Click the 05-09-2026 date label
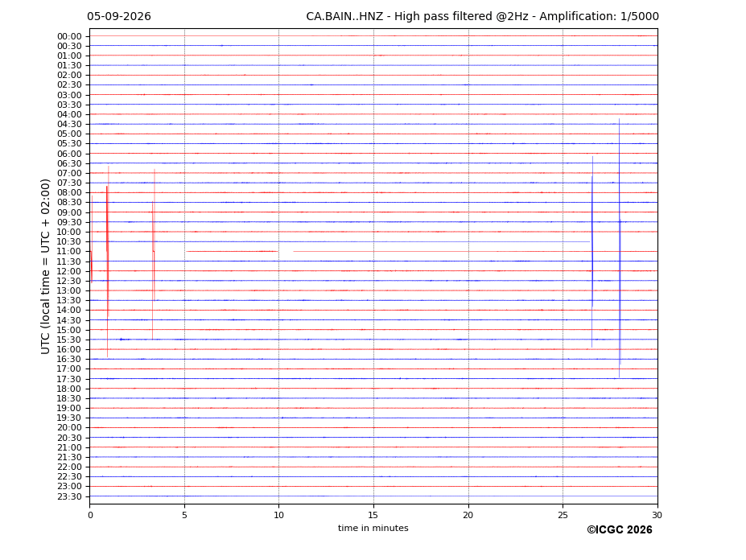 pyautogui.click(x=119, y=17)
